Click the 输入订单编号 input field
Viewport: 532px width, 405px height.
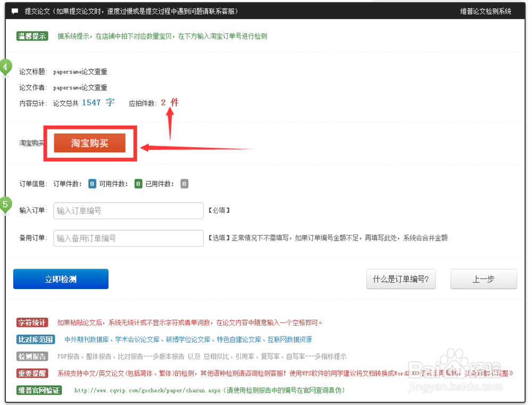coord(128,210)
